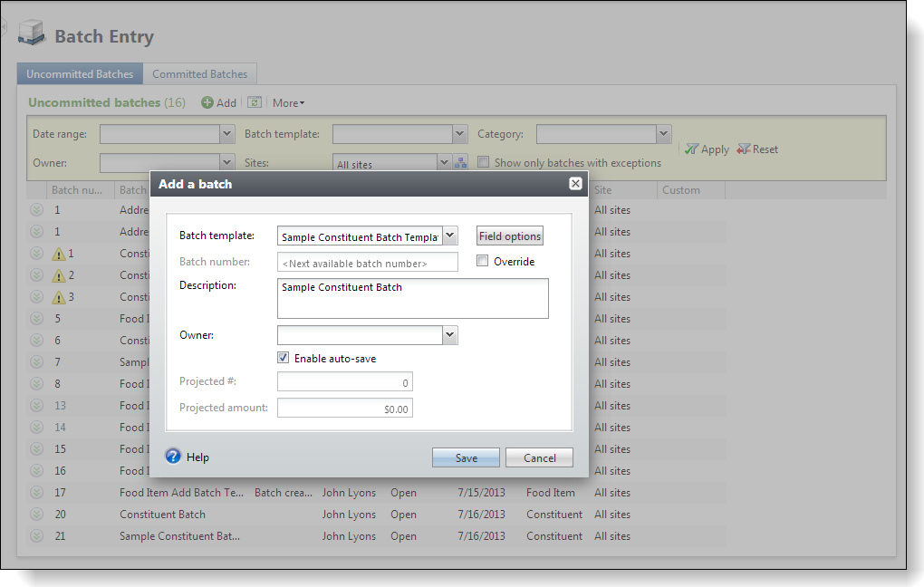Expand row chevron for batch 7

point(36,361)
